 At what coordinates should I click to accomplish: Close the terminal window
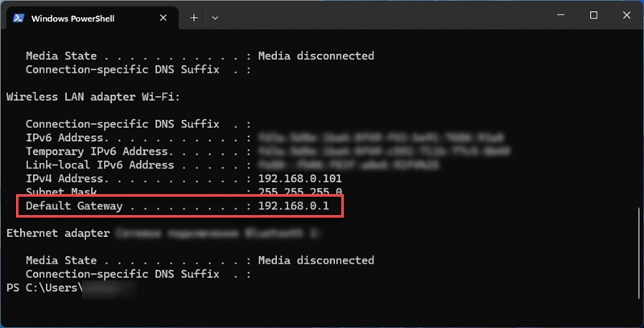(x=626, y=15)
